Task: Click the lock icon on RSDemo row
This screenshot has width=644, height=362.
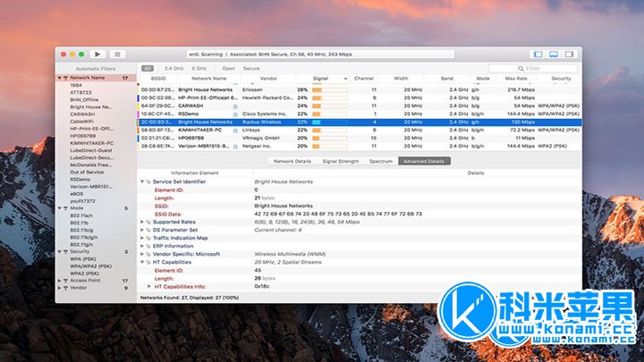Action: click(x=235, y=114)
